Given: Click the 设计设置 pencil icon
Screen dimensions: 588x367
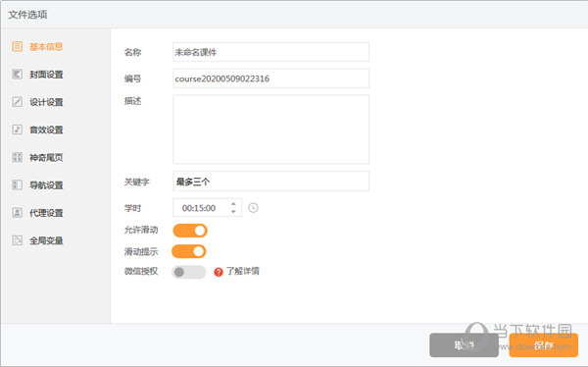Looking at the screenshot, I should click(17, 102).
